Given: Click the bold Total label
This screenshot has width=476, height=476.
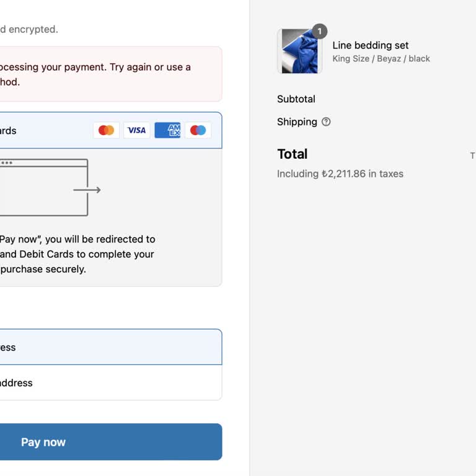Looking at the screenshot, I should tap(293, 154).
